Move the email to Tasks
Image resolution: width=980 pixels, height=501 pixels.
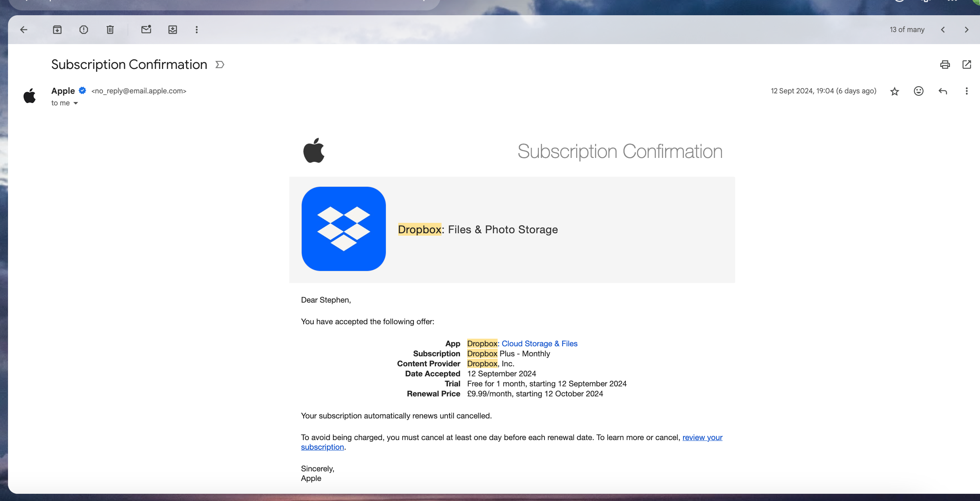click(x=172, y=29)
